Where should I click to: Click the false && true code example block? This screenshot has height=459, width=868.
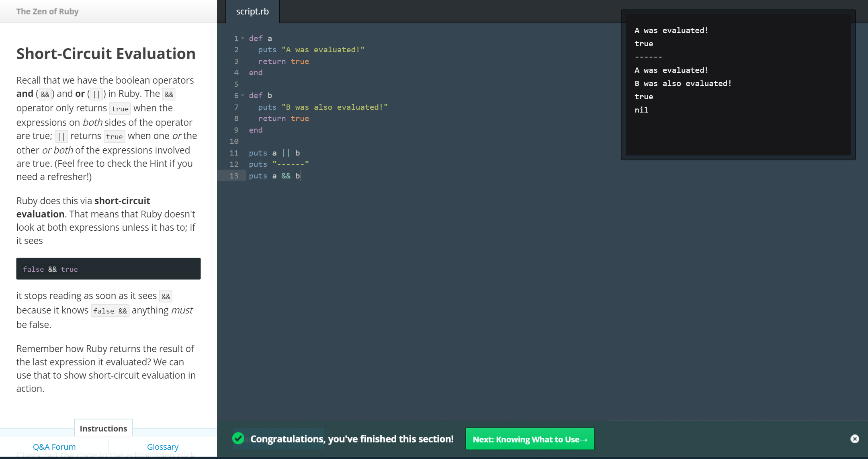(x=108, y=269)
